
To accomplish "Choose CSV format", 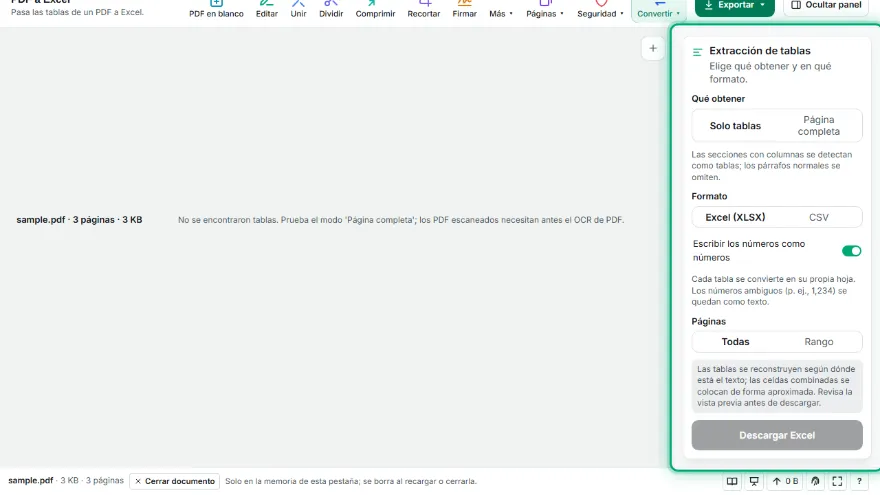I will [819, 217].
